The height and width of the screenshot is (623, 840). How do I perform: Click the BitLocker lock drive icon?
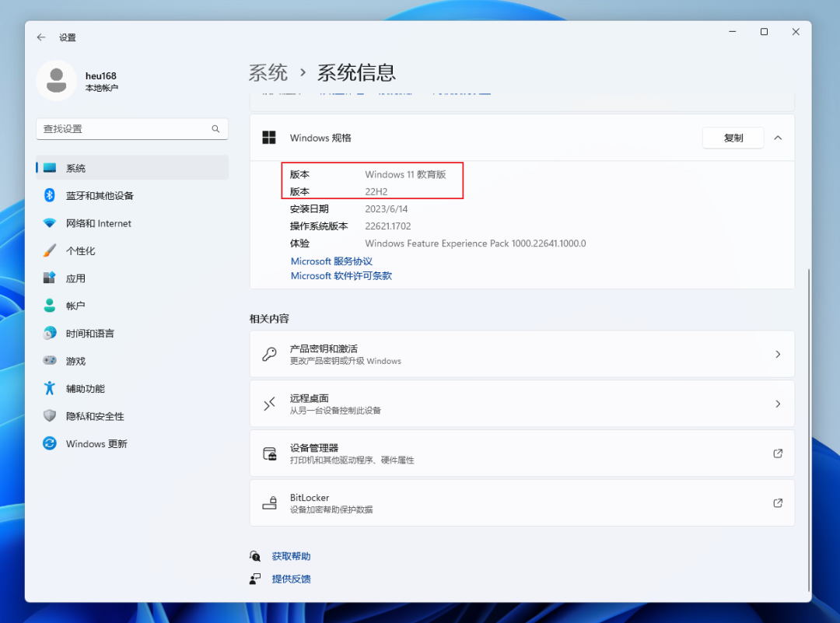pos(269,503)
